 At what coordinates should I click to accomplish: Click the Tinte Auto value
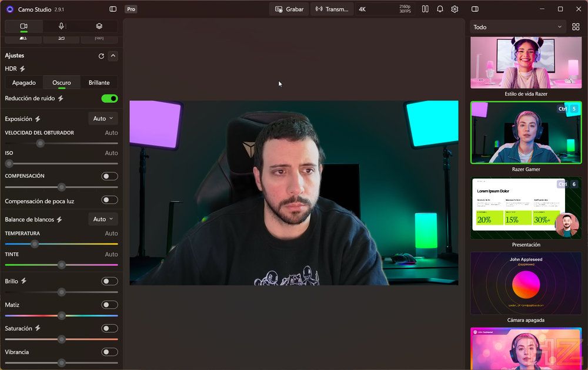(111, 254)
